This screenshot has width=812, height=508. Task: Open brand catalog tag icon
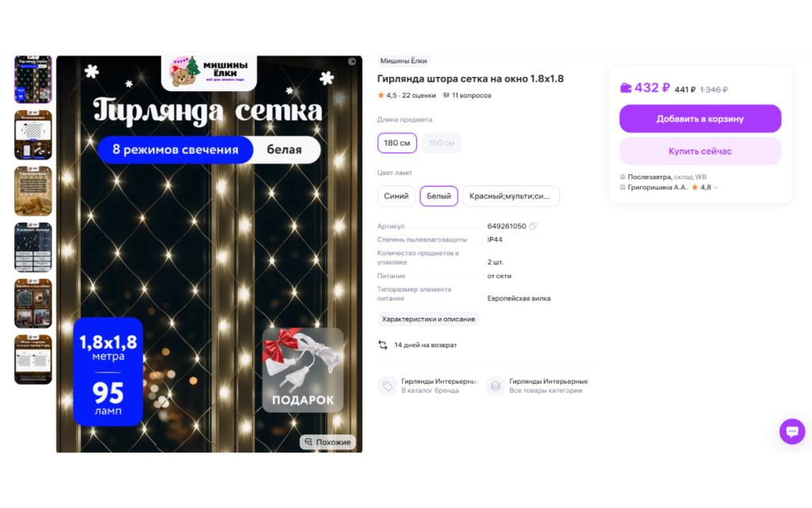point(387,386)
